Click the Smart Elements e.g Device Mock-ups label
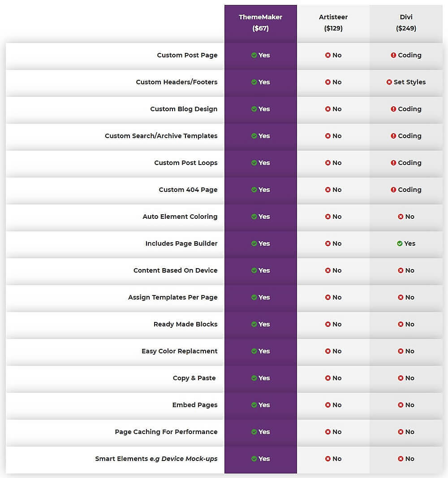The image size is (448, 478). tap(156, 459)
